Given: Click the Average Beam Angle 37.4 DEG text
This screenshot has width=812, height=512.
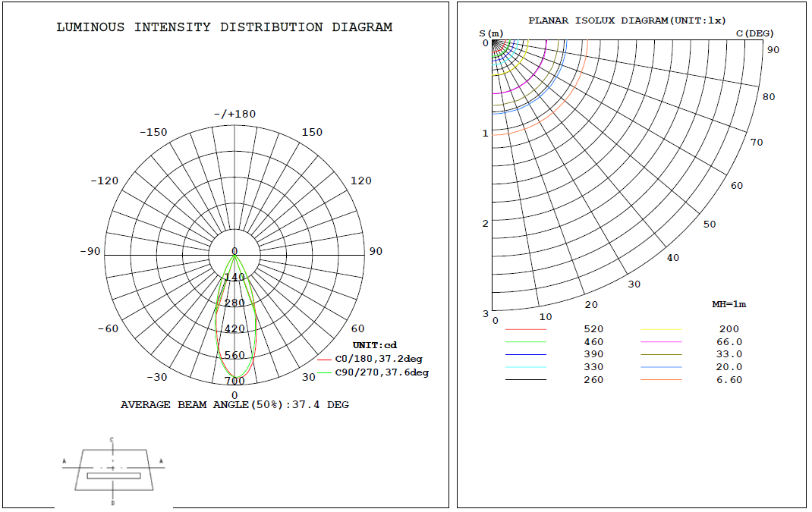Looking at the screenshot, I should (x=234, y=405).
